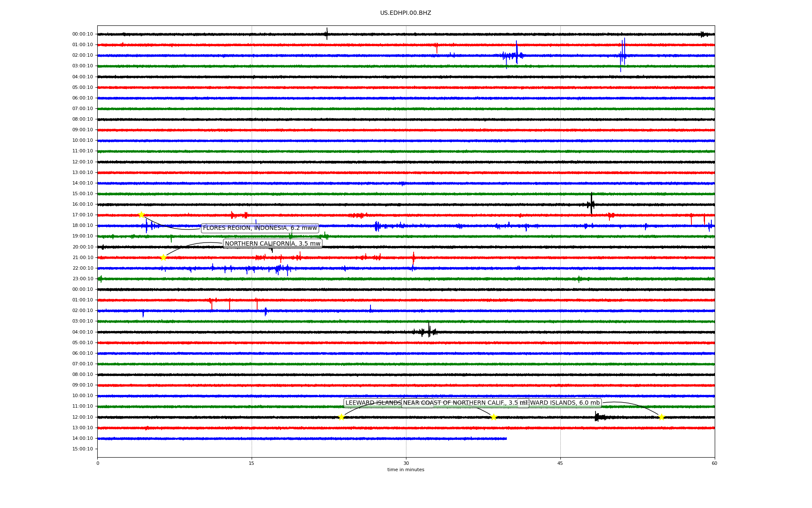Click the FLORES REGION, INDONESIA, 6.2 mww label

(x=260, y=228)
